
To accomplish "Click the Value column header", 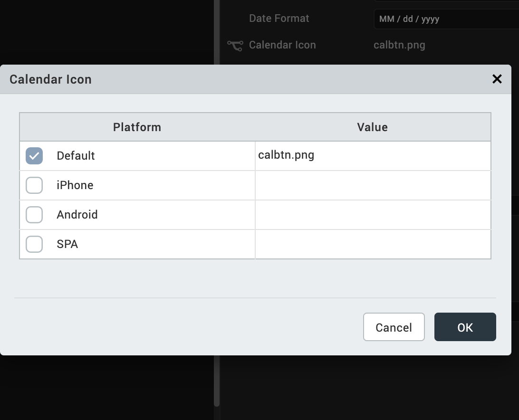I will click(x=373, y=127).
